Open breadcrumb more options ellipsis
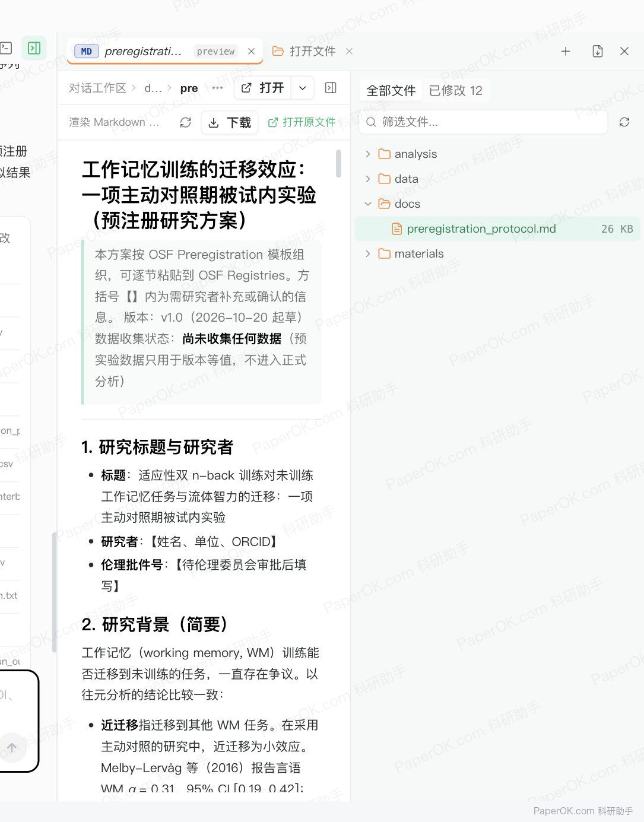The height and width of the screenshot is (822, 644). pos(217,88)
